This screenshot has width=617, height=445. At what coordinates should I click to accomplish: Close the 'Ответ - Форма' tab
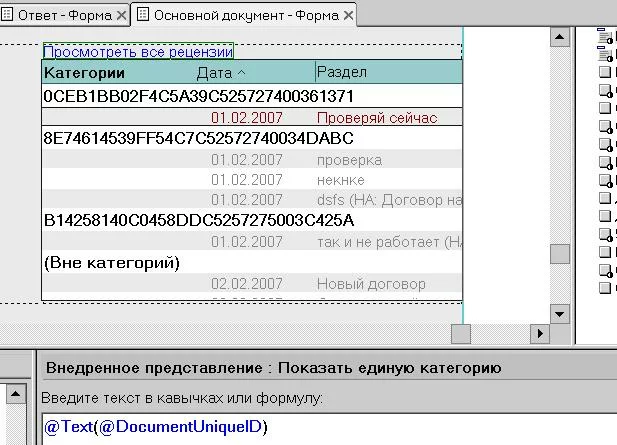[x=121, y=15]
